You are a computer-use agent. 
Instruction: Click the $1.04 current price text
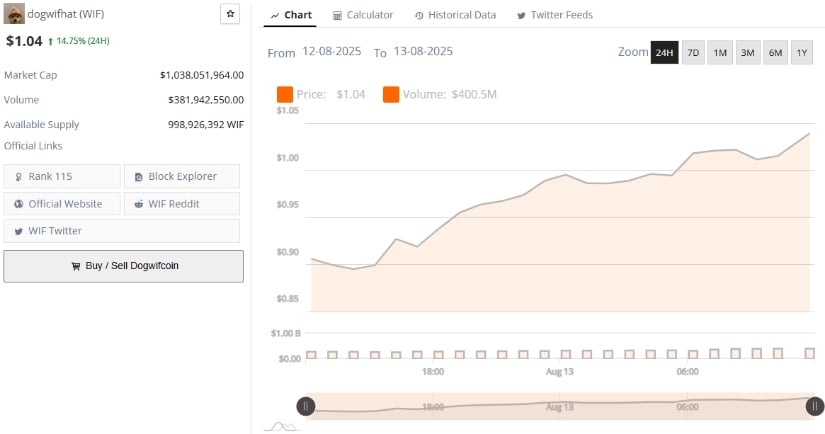[24, 41]
